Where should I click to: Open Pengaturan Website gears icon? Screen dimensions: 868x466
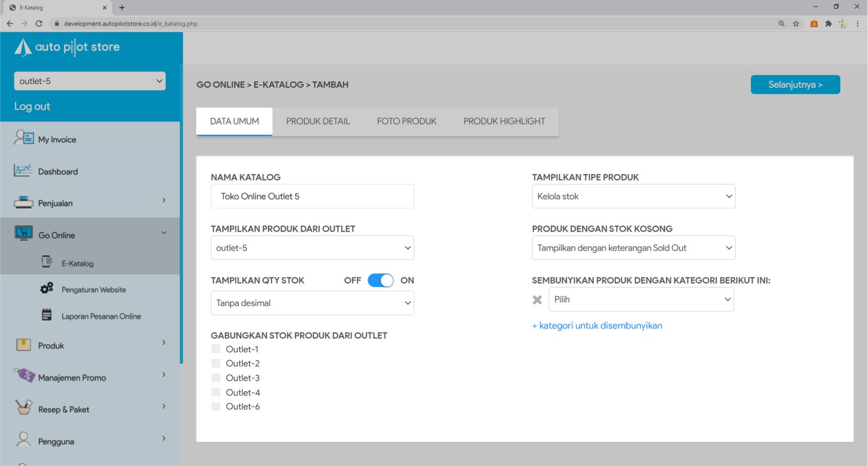pos(47,288)
